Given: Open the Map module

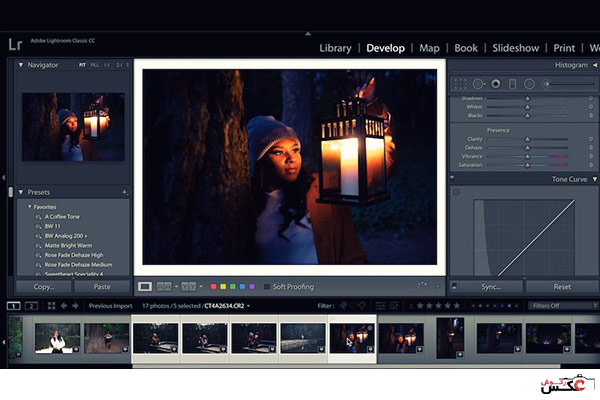Looking at the screenshot, I should [x=429, y=48].
